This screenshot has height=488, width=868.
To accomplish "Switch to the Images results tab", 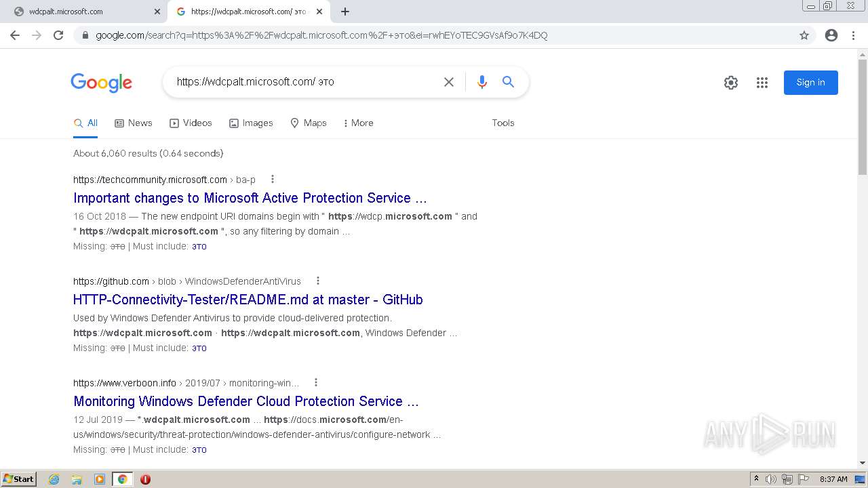I will (251, 123).
